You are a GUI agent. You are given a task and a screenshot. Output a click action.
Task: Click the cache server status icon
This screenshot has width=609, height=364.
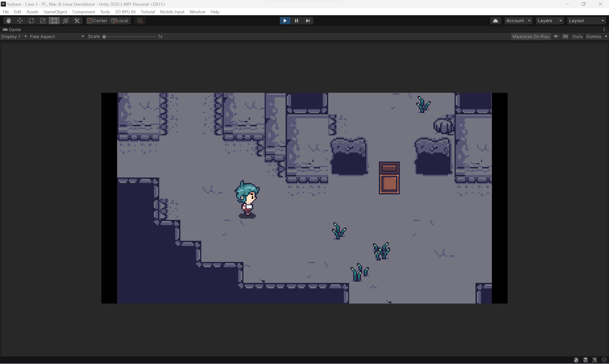[585, 360]
